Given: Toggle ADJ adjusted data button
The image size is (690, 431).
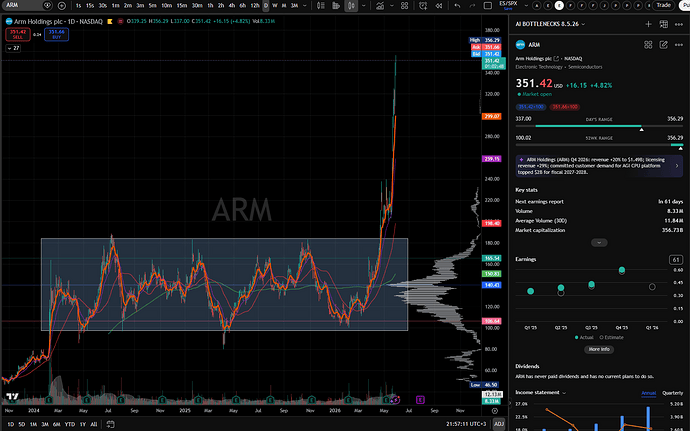Looking at the screenshot, I should (x=499, y=424).
